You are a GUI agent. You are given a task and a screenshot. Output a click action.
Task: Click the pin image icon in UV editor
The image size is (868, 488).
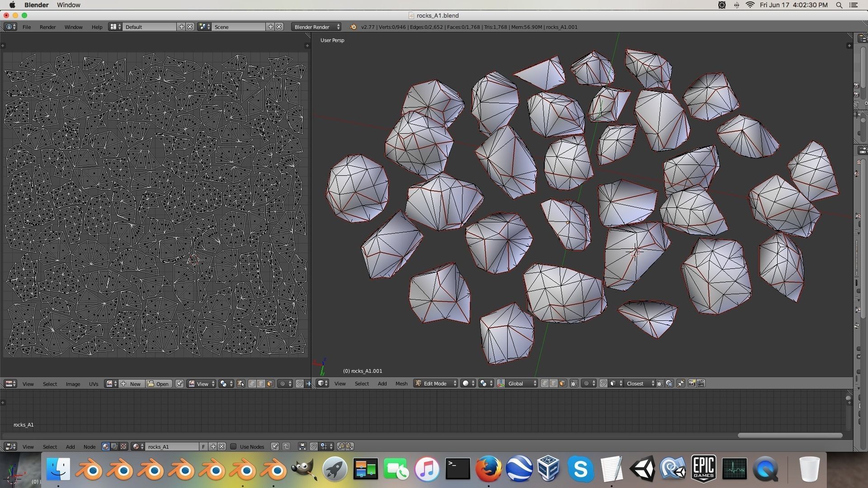coord(179,384)
